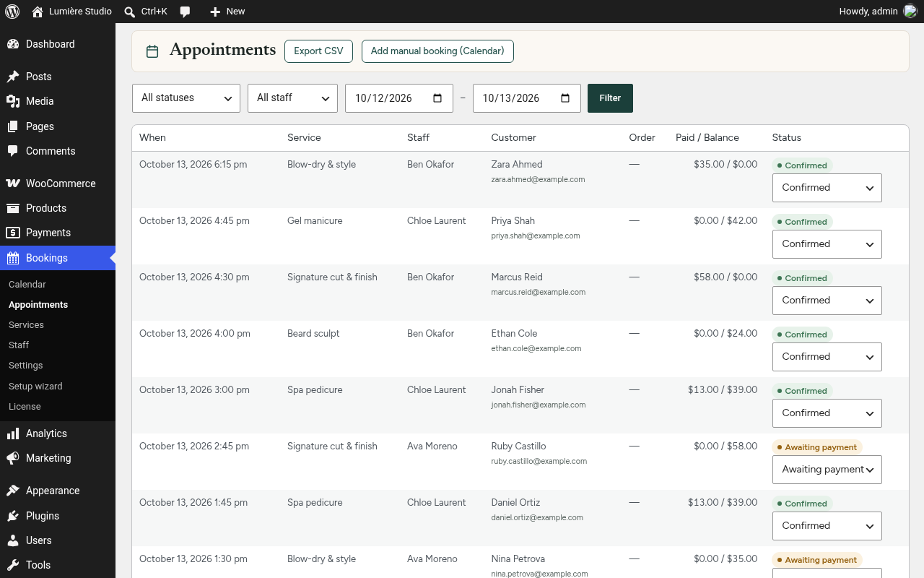The width and height of the screenshot is (924, 578).
Task: Click the Pages icon in sidebar
Action: point(13,126)
